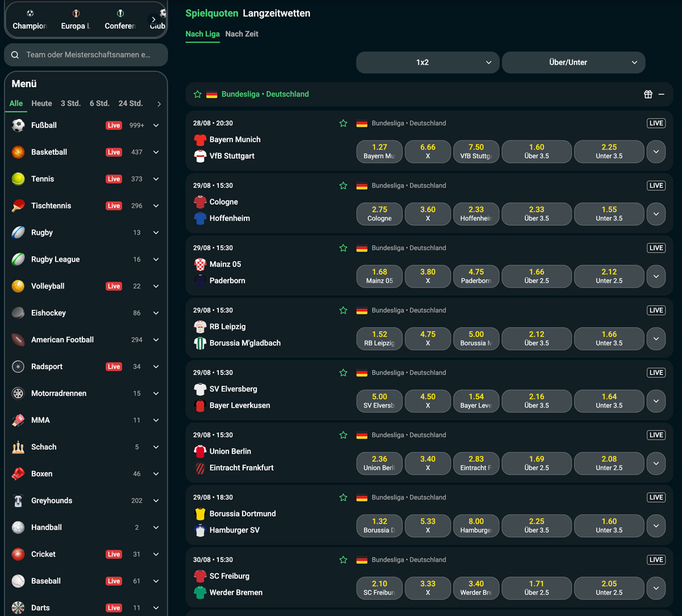Favorite RB Leipzig vs M'gladbach match
The height and width of the screenshot is (616, 682).
pos(343,310)
